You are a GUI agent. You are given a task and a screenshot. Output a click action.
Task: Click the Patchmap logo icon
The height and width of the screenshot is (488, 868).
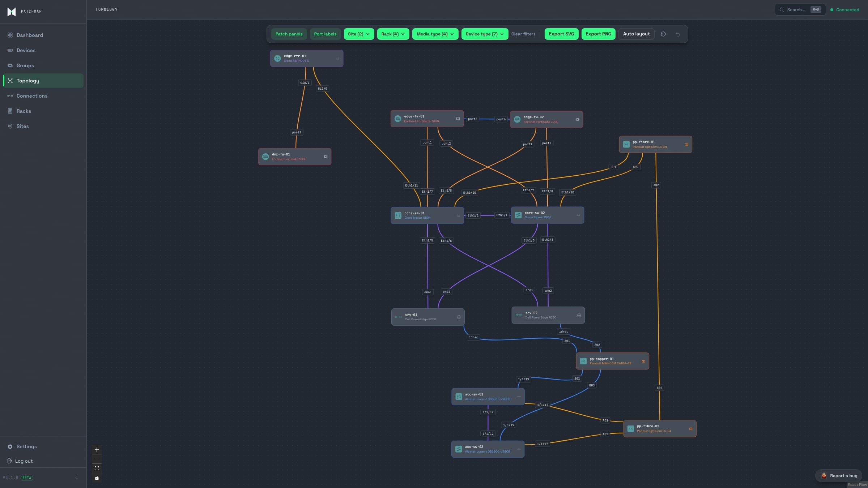12,12
